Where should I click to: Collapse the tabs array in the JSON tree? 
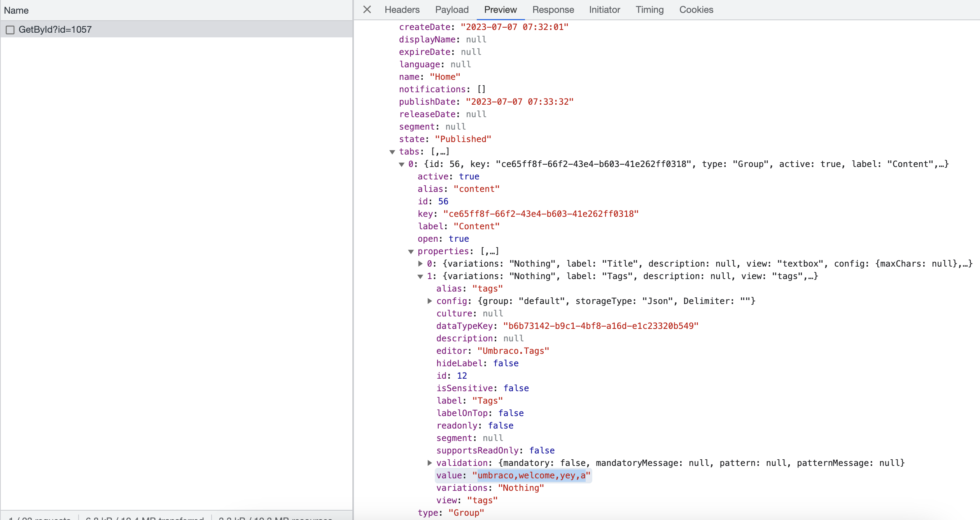[x=393, y=152]
